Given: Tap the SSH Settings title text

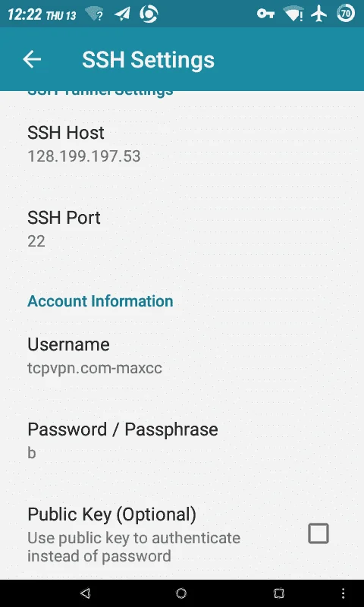Looking at the screenshot, I should [148, 60].
